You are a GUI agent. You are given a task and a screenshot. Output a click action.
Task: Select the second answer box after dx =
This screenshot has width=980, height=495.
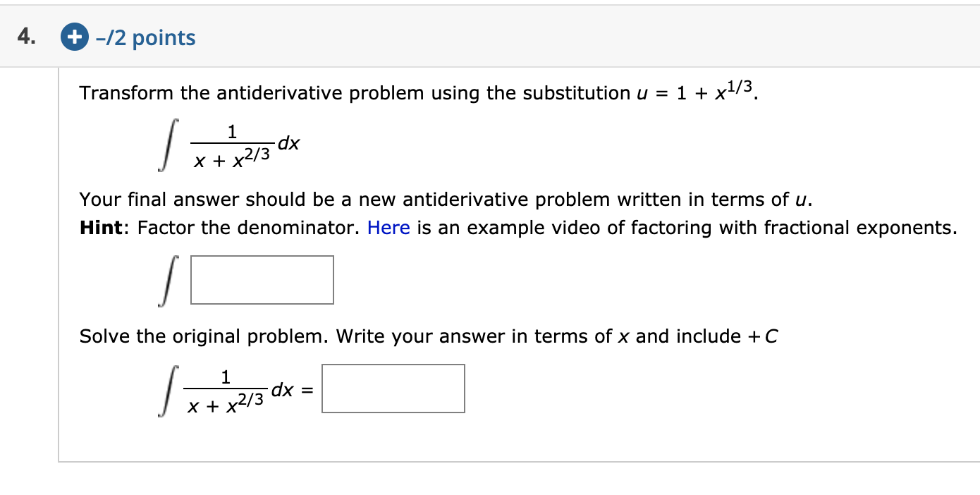[x=393, y=389]
